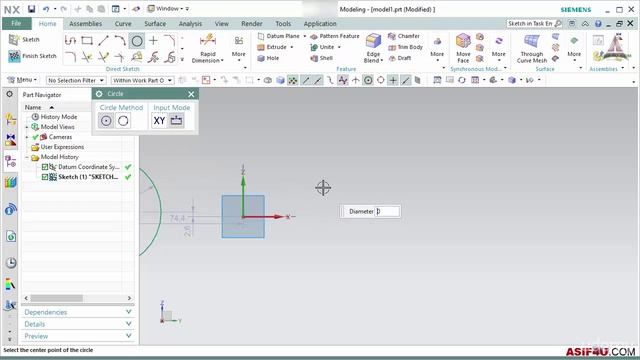Select the Arc sketch tool

pyautogui.click(x=120, y=40)
